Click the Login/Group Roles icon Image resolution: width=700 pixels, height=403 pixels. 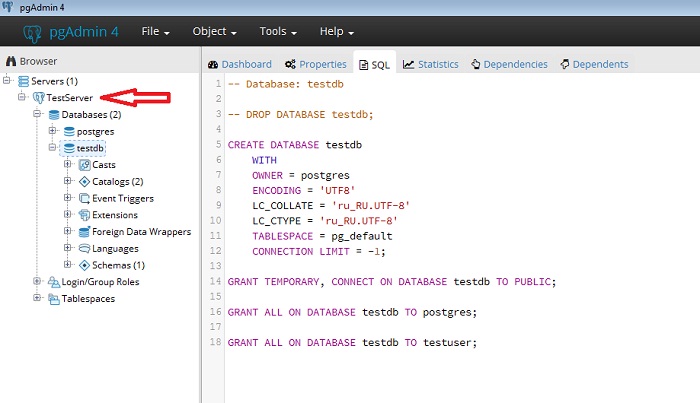pos(54,282)
